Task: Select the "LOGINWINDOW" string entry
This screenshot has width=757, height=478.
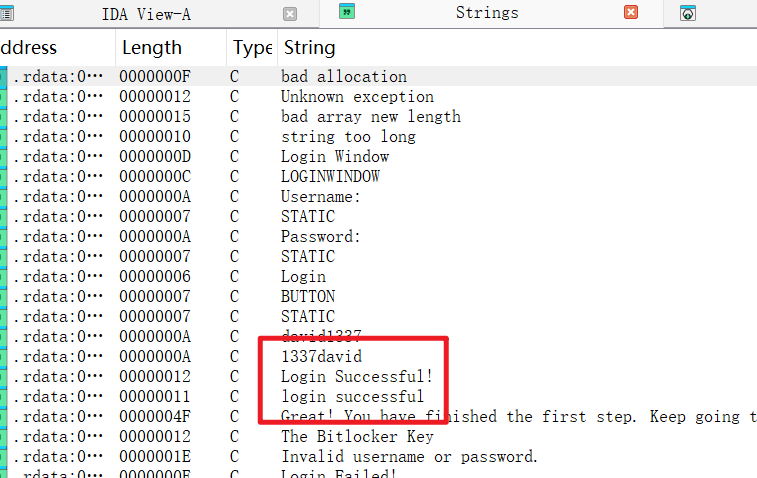Action: [330, 177]
